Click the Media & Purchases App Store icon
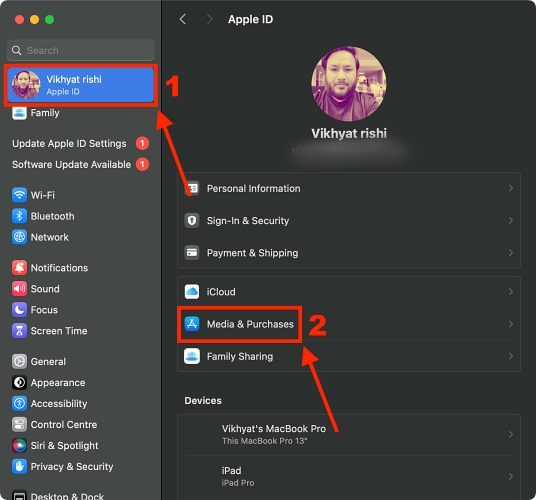This screenshot has height=500, width=536. [x=192, y=324]
